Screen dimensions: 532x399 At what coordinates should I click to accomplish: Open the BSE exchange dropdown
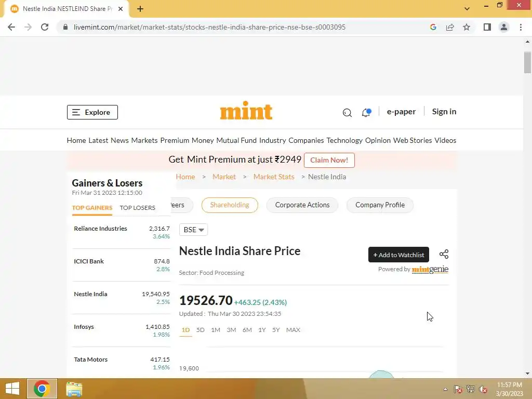(x=193, y=230)
